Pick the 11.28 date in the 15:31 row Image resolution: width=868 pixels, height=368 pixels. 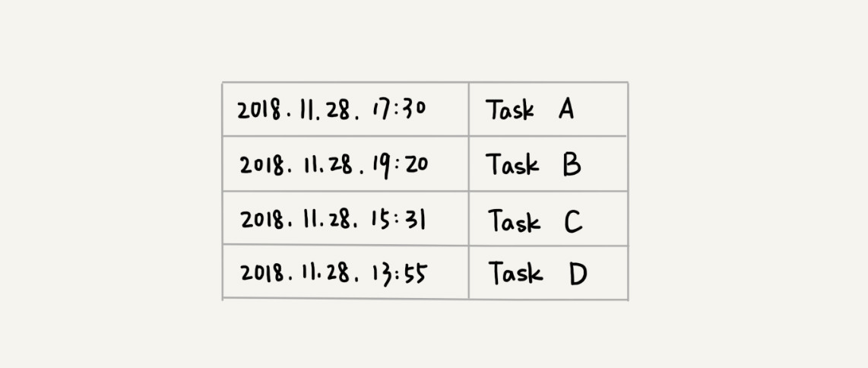click(x=331, y=220)
